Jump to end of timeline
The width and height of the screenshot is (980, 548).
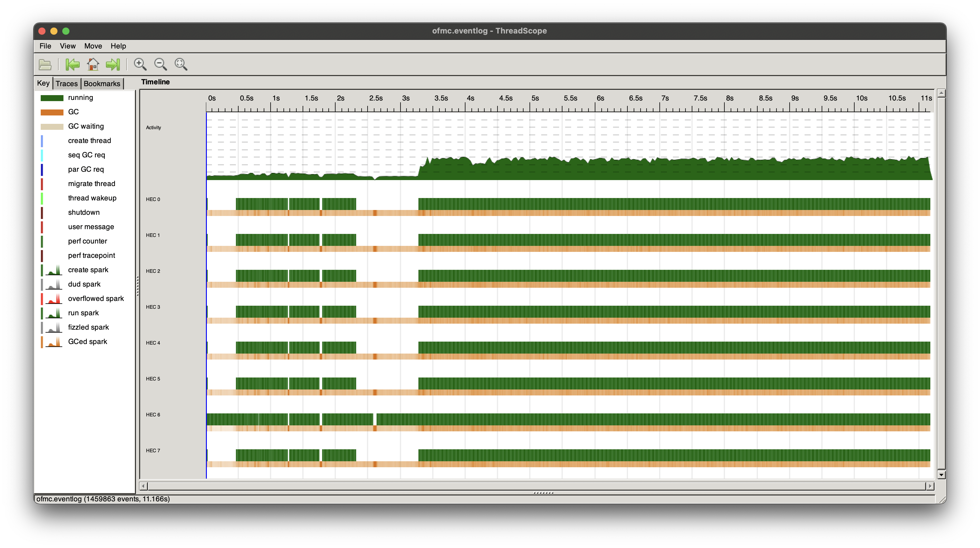(113, 64)
